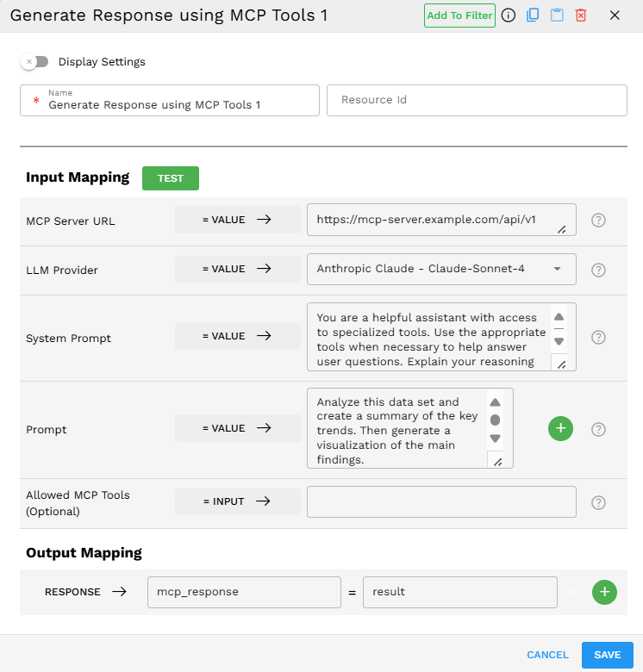Image resolution: width=643 pixels, height=672 pixels.
Task: Click the CANCEL link
Action: (x=547, y=655)
